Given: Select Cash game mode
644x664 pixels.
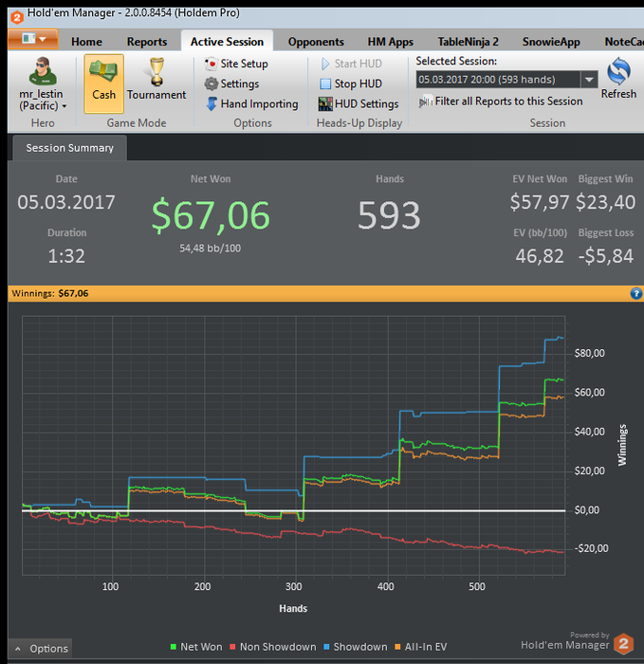Looking at the screenshot, I should [103, 83].
